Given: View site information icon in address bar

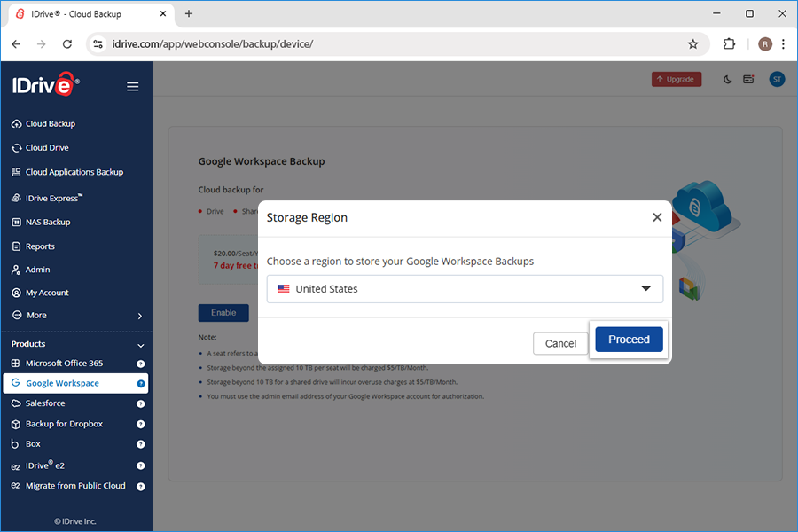Looking at the screenshot, I should (x=98, y=44).
